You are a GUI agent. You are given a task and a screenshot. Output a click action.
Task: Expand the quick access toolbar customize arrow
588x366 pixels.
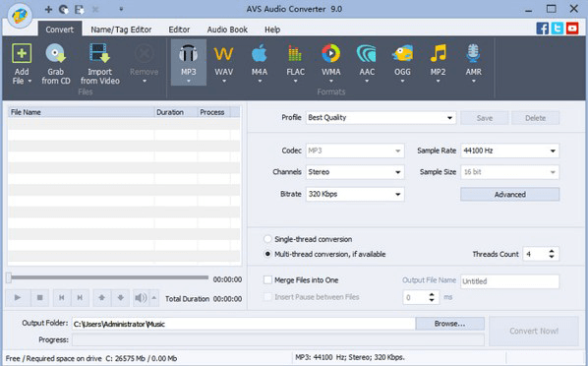point(121,9)
